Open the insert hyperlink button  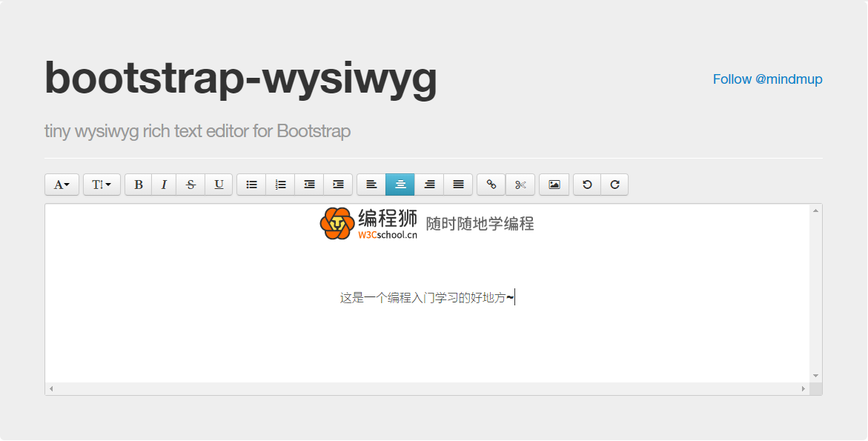(x=491, y=185)
